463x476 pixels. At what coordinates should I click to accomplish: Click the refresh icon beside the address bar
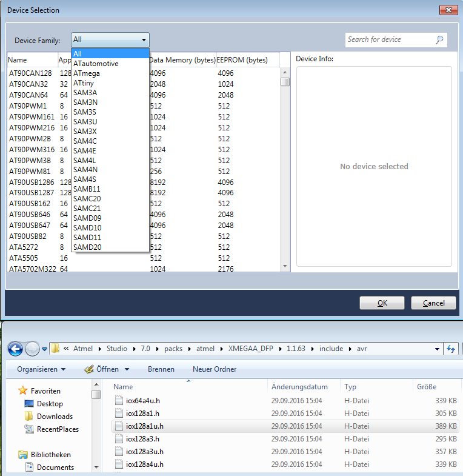coord(450,349)
